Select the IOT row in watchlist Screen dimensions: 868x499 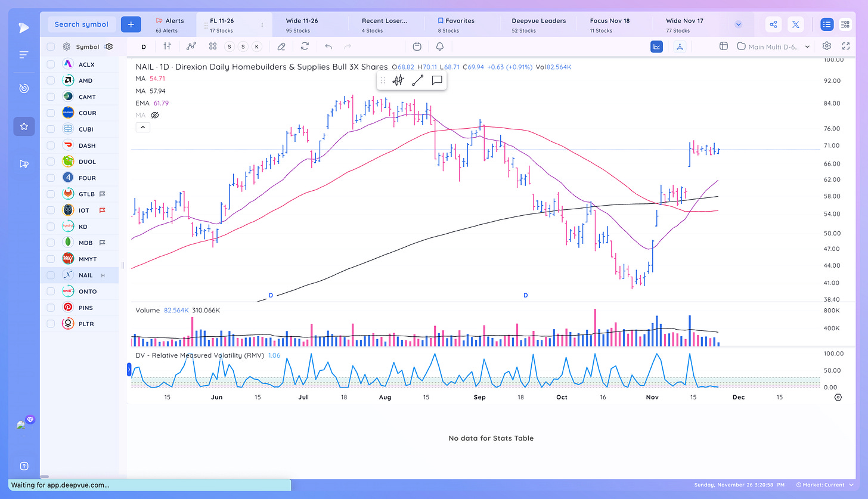point(79,210)
